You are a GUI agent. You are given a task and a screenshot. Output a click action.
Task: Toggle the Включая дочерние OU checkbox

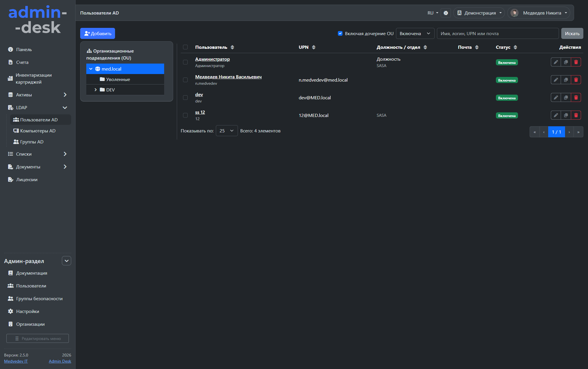340,33
